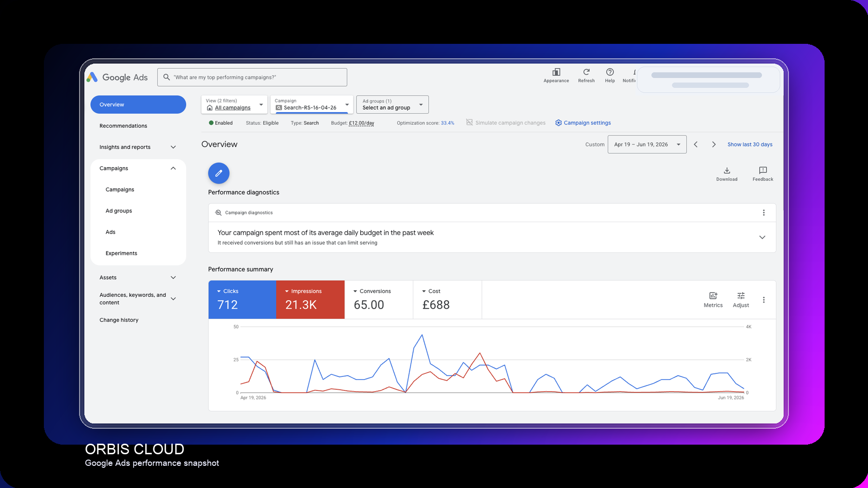Click the 33.4% optimization score link
The width and height of the screenshot is (868, 488).
[448, 123]
